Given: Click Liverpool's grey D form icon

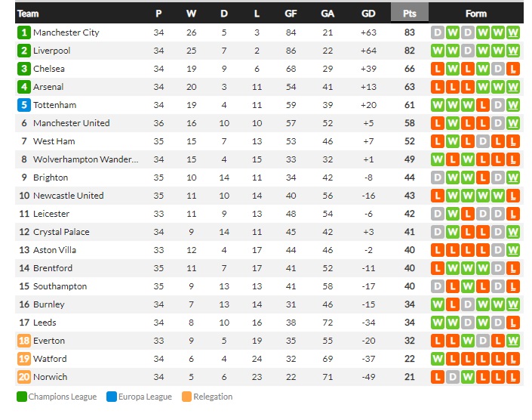Looking at the screenshot, I should coord(468,51).
